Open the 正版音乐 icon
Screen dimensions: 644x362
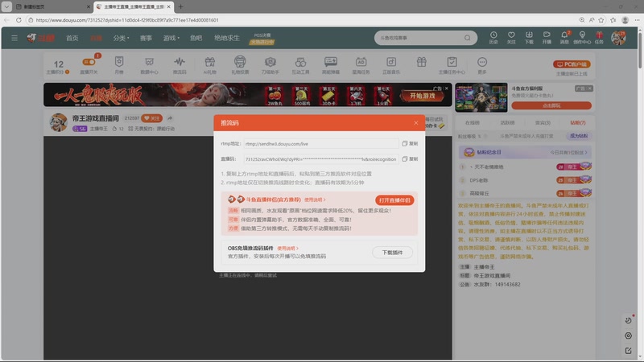(391, 65)
